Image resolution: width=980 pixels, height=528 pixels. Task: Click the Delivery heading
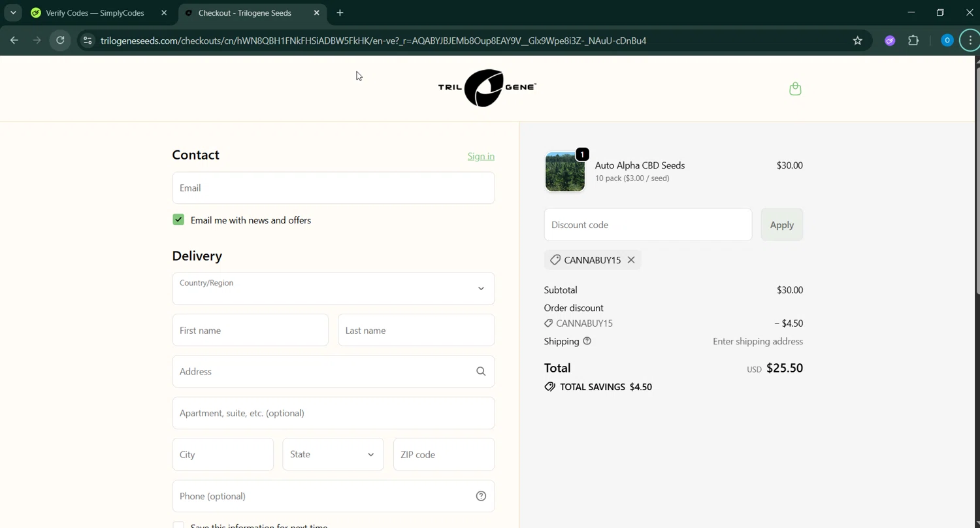[x=197, y=256]
